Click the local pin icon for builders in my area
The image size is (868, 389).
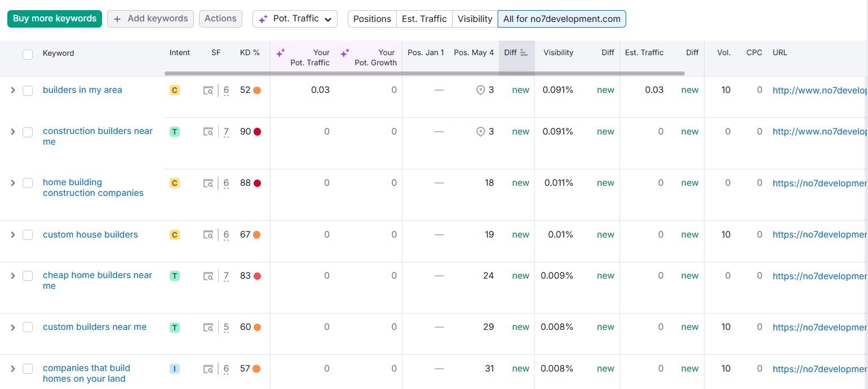(480, 90)
